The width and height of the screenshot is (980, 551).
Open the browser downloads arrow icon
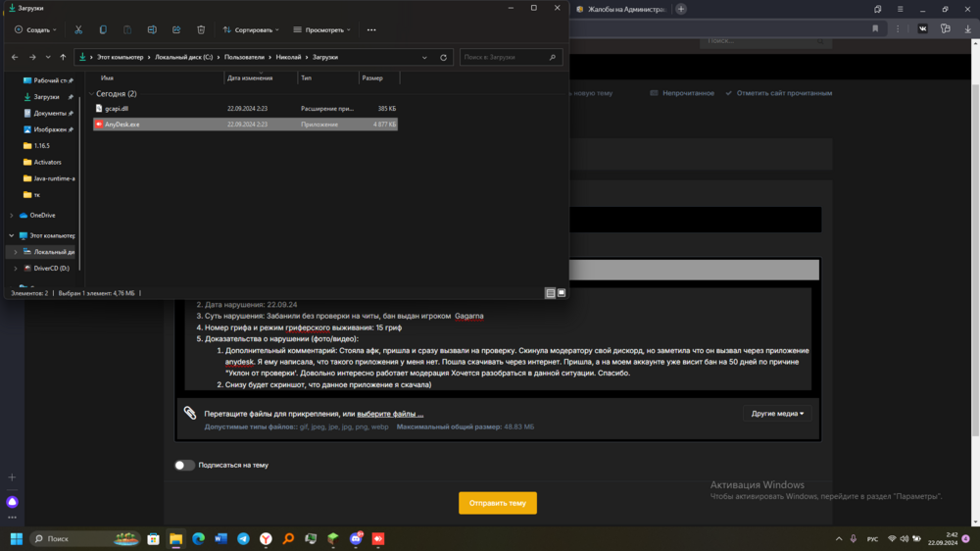click(x=967, y=28)
